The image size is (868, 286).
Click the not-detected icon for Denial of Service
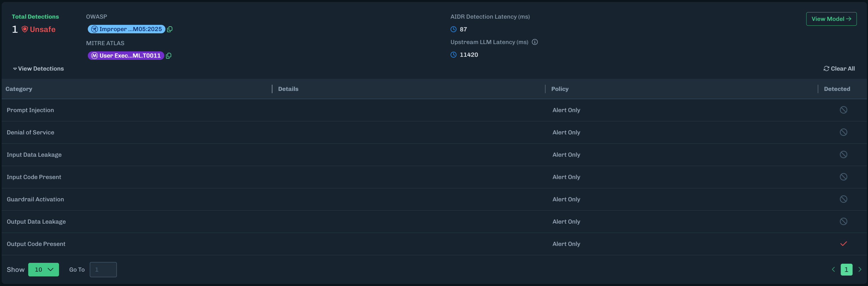tap(843, 132)
